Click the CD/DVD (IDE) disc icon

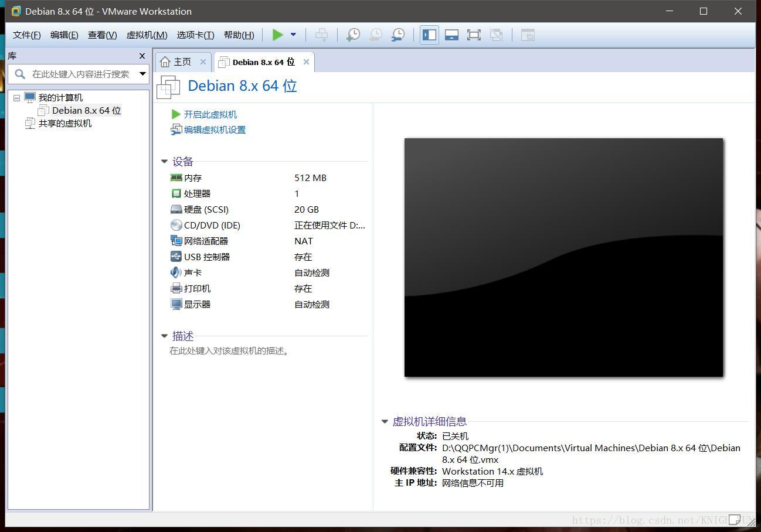(x=176, y=225)
